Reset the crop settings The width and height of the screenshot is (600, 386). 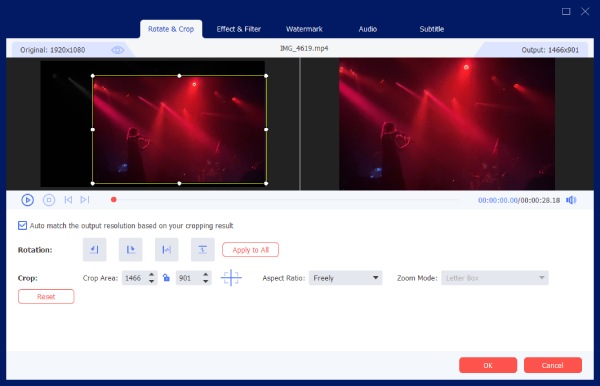(46, 296)
